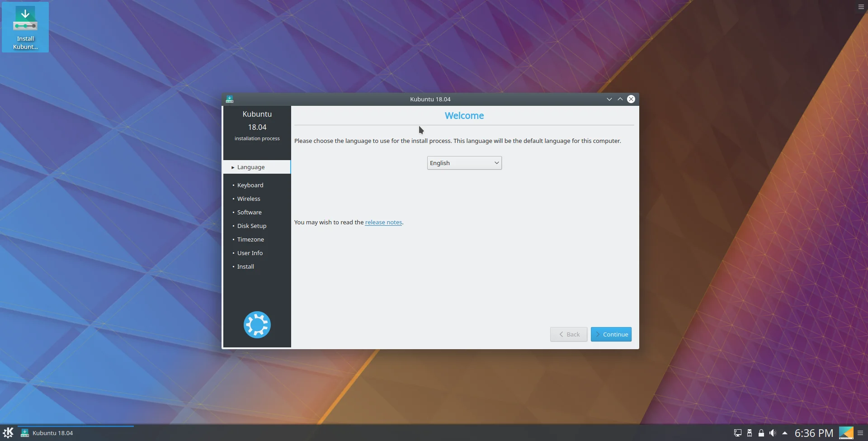Click the Back button
This screenshot has height=441, width=868.
[x=569, y=334]
